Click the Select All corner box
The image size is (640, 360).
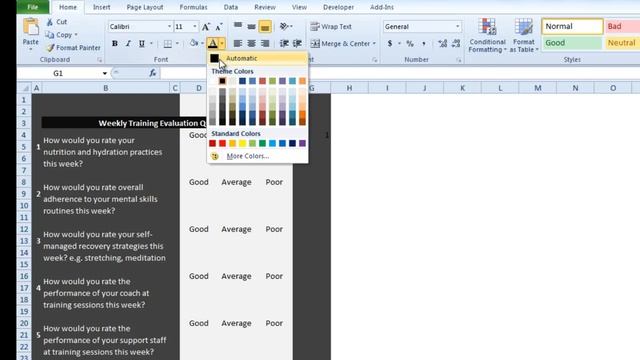(x=24, y=88)
